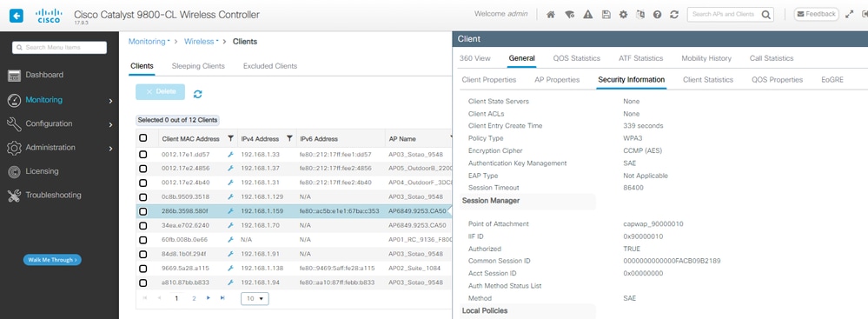Click wrench icon for client 0012.17e2.4856
This screenshot has width=868, height=319.
(x=230, y=169)
